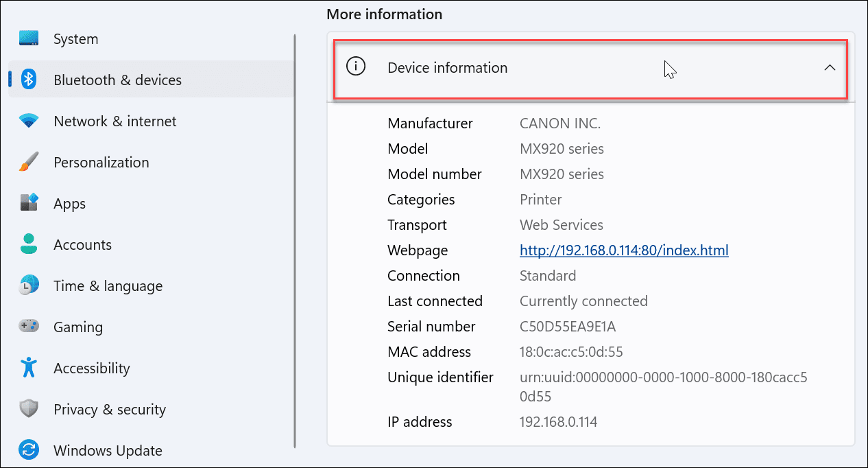Click the Bluetooth icon in sidebar
This screenshot has height=468, width=868.
coord(29,80)
